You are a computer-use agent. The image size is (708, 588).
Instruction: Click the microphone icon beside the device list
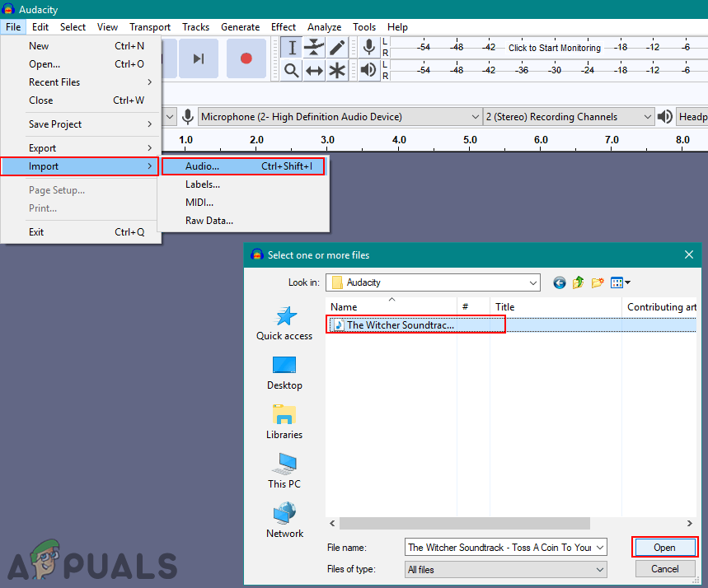(188, 117)
